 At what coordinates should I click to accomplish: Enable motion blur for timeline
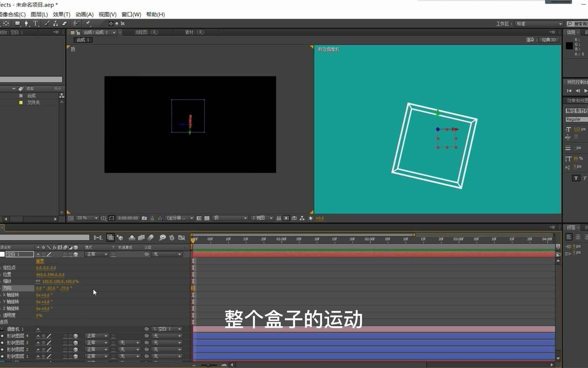[x=151, y=237]
